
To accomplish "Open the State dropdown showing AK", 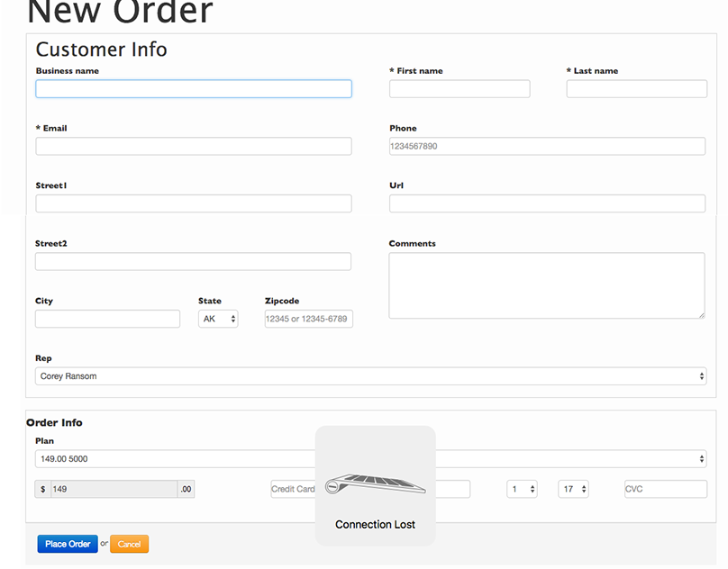I will coord(217,318).
